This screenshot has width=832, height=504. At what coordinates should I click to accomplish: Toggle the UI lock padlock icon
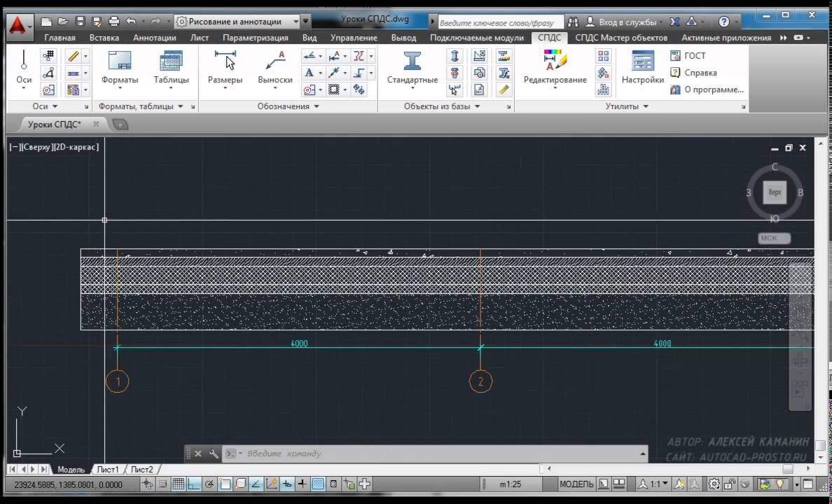pyautogui.click(x=730, y=484)
